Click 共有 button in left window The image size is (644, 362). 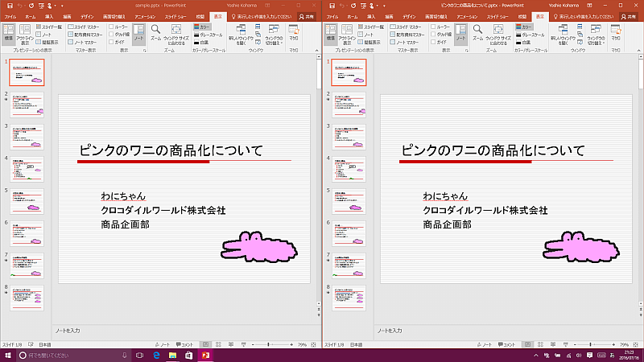[307, 17]
